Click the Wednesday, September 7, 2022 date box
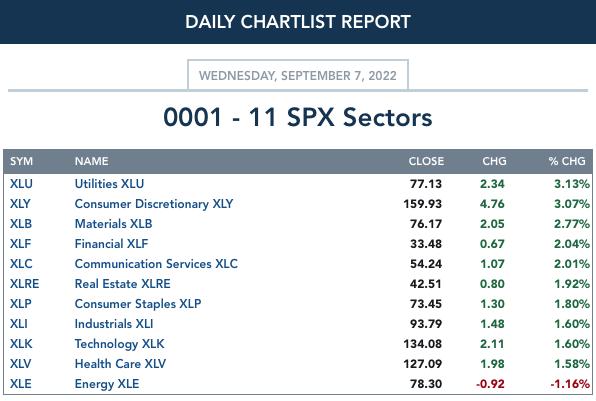 pyautogui.click(x=298, y=75)
